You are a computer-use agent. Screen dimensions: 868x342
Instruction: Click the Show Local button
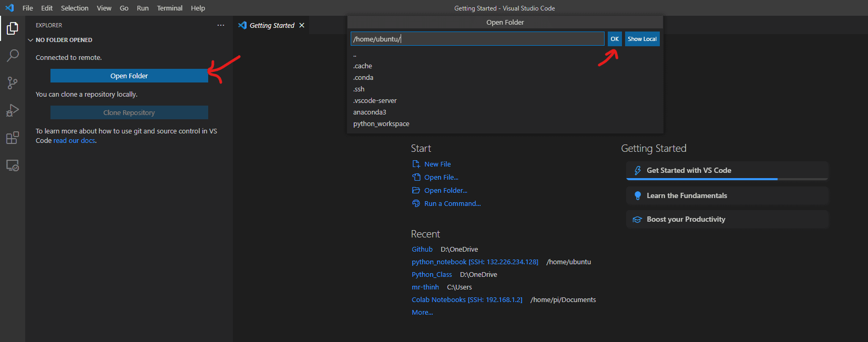coord(642,39)
